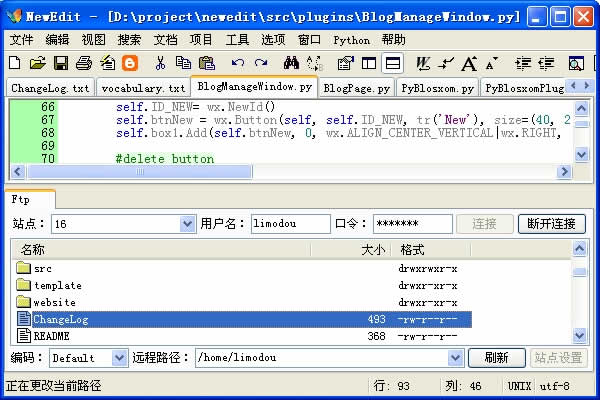Click the Cut scissors icon
This screenshot has height=400, width=600.
(161, 63)
